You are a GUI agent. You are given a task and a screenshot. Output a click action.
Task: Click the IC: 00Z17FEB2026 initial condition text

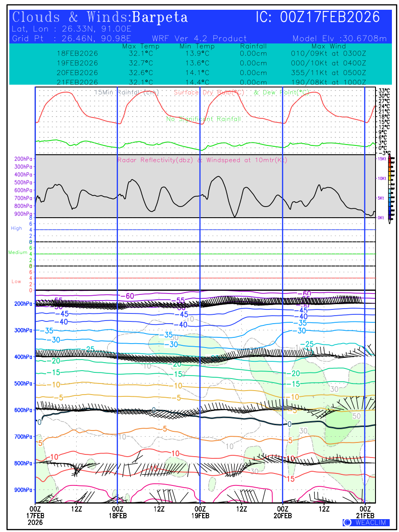click(318, 18)
